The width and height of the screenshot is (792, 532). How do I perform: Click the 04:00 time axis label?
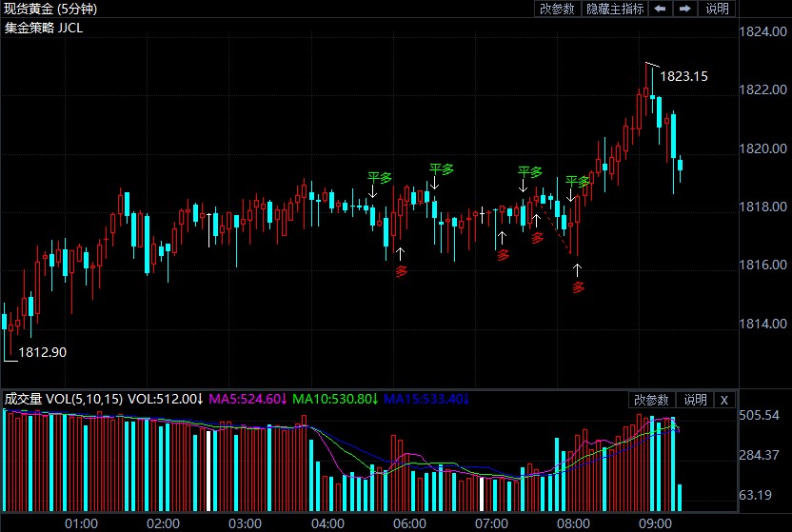point(327,523)
